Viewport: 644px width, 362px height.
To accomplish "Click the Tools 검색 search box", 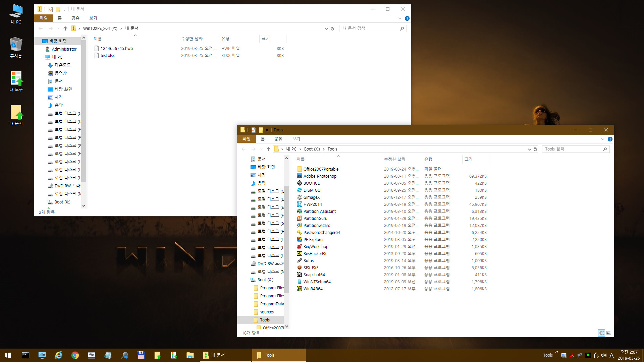I will (x=576, y=149).
